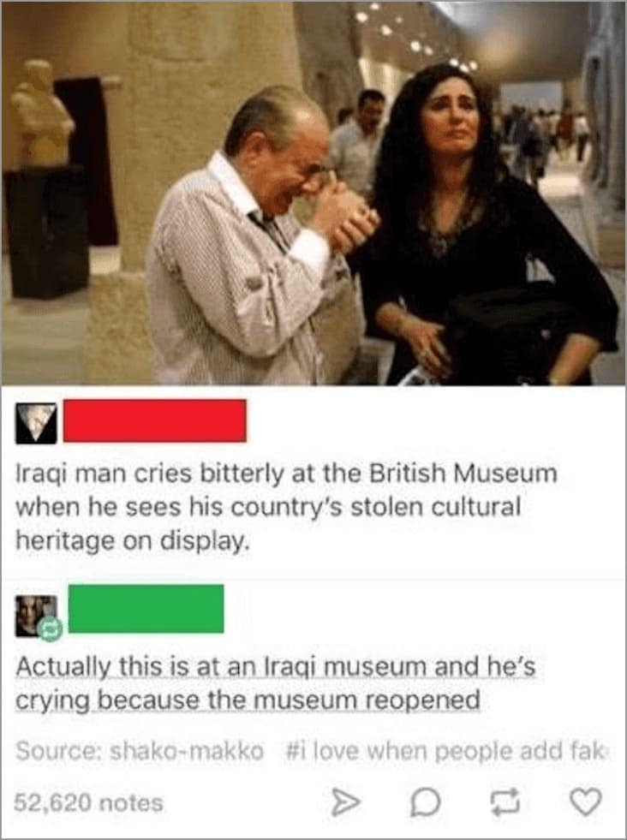Click the 'Source:' label

click(x=59, y=751)
